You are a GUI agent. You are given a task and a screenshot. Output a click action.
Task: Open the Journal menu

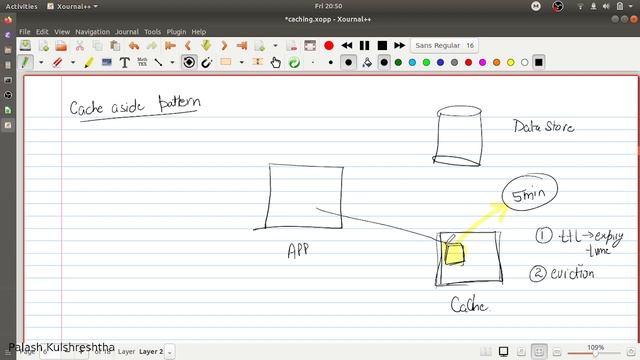pos(127,31)
